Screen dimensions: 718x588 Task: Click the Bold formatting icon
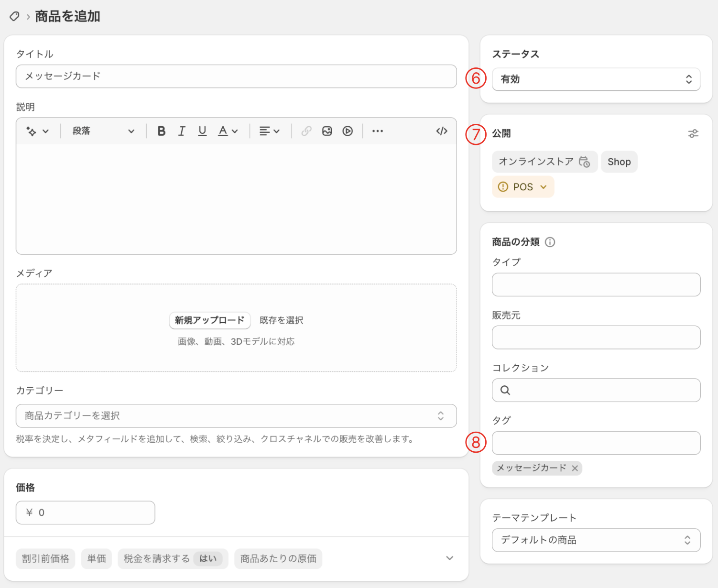(x=162, y=131)
